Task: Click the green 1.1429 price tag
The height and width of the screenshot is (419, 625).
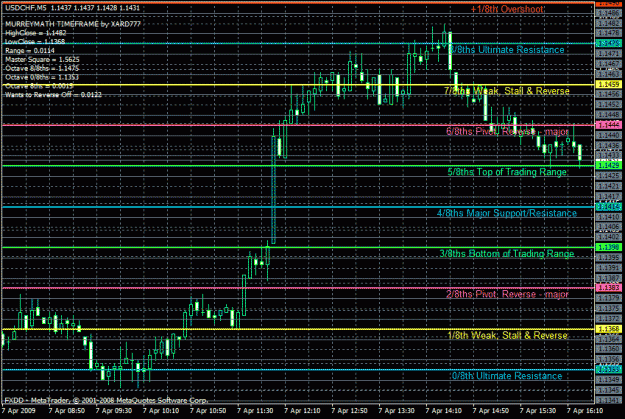Action: (608, 165)
